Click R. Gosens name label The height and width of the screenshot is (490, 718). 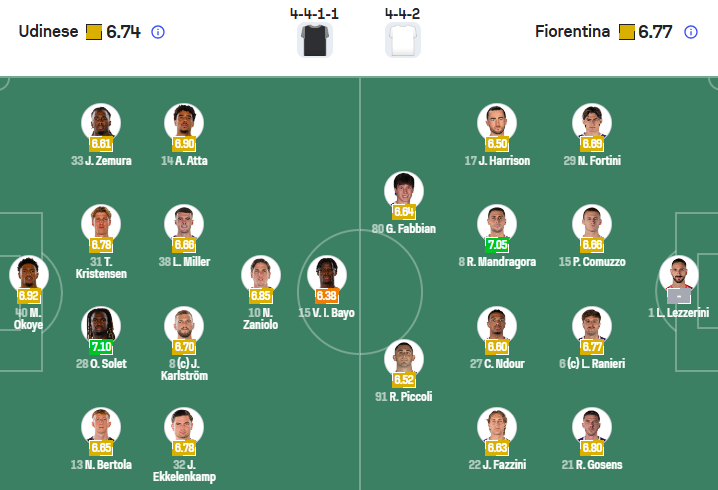pos(591,464)
